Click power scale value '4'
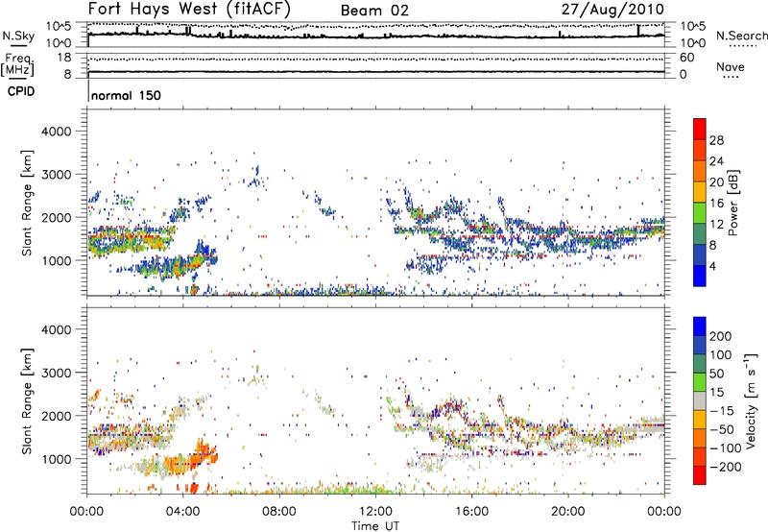 coord(712,266)
